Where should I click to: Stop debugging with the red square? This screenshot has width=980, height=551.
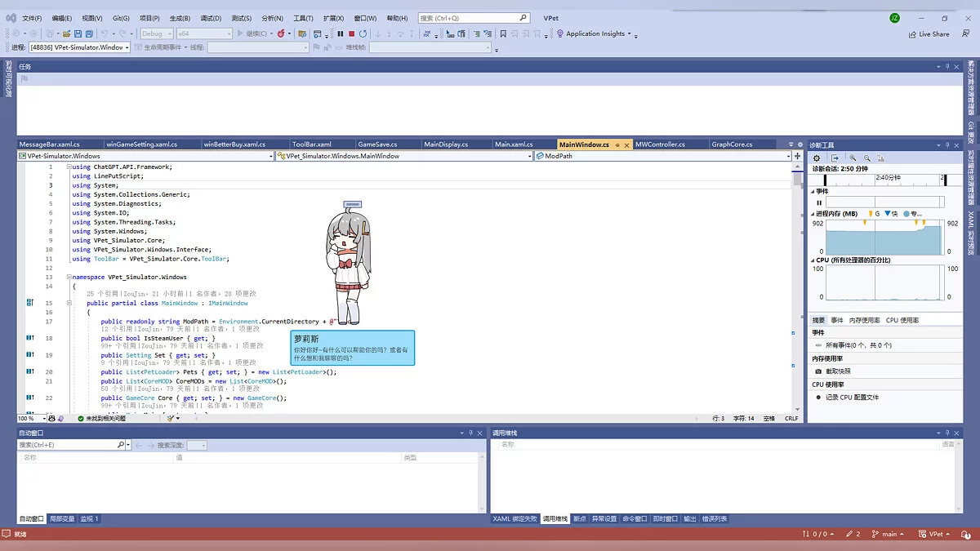click(x=352, y=33)
